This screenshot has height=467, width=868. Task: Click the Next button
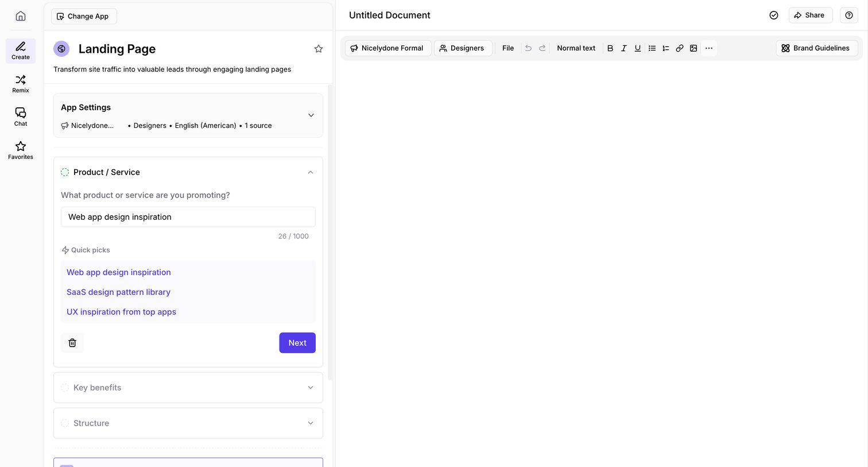pos(297,343)
